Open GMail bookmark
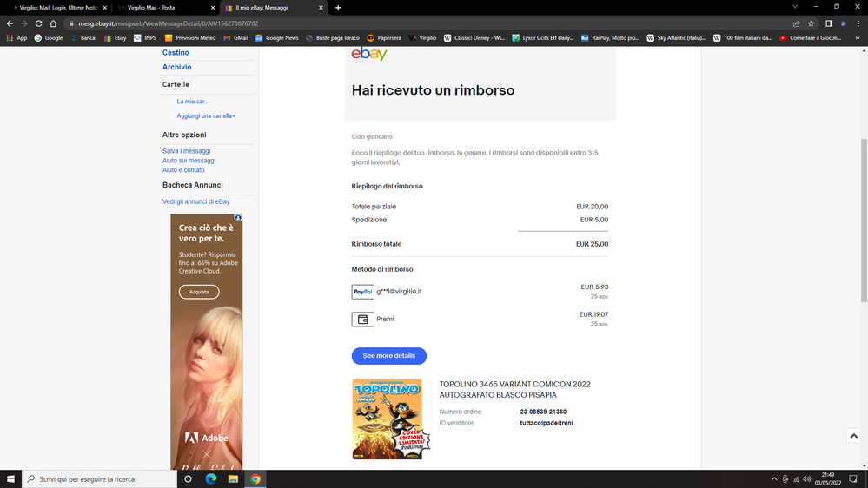Viewport: 868px width, 488px height. coord(235,38)
